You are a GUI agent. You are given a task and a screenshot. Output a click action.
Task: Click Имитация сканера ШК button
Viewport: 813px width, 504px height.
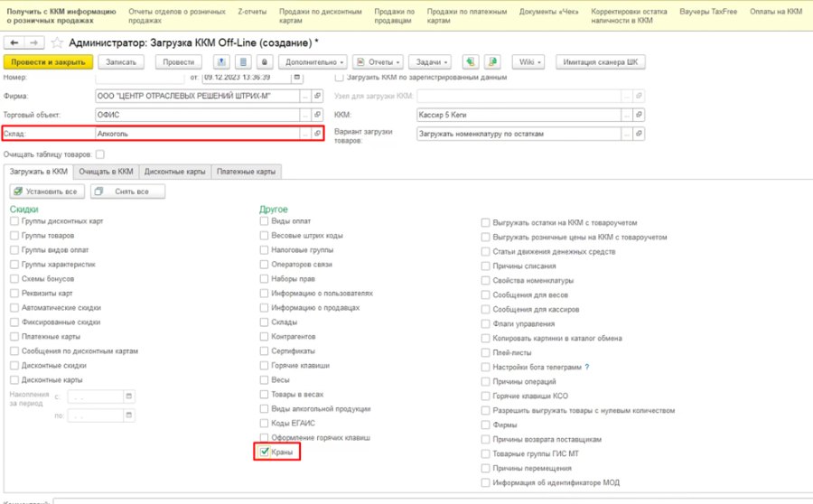click(x=601, y=61)
